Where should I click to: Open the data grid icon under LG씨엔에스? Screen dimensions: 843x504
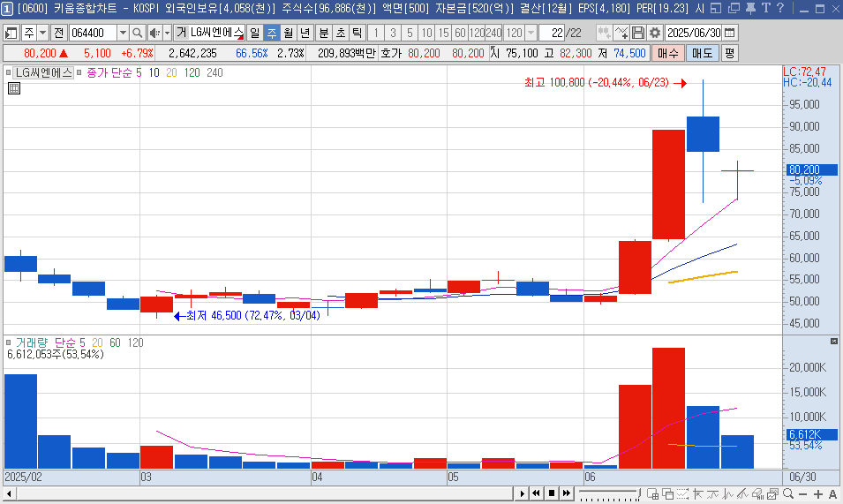(x=14, y=88)
